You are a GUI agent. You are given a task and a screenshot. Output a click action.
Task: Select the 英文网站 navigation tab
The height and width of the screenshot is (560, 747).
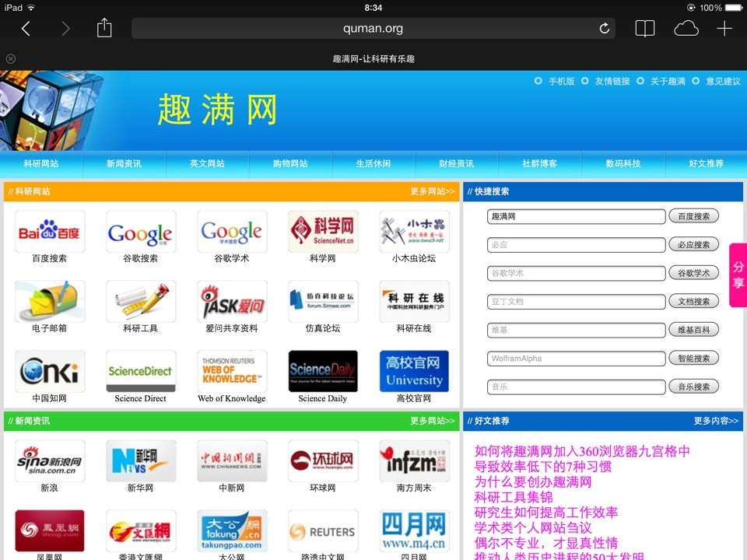[x=207, y=164]
